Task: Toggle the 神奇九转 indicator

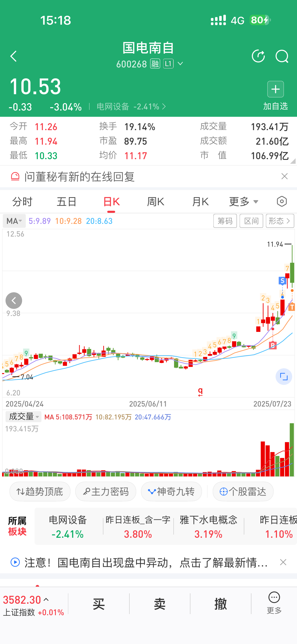Action: [x=171, y=492]
